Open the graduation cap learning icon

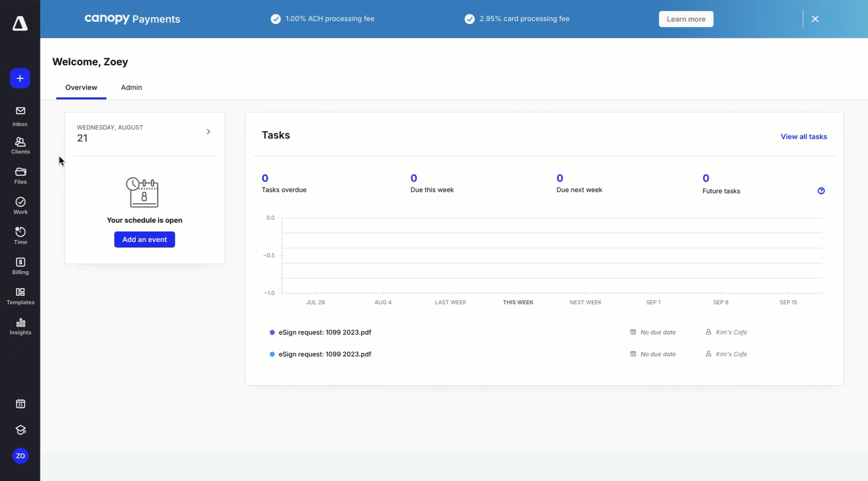click(20, 430)
